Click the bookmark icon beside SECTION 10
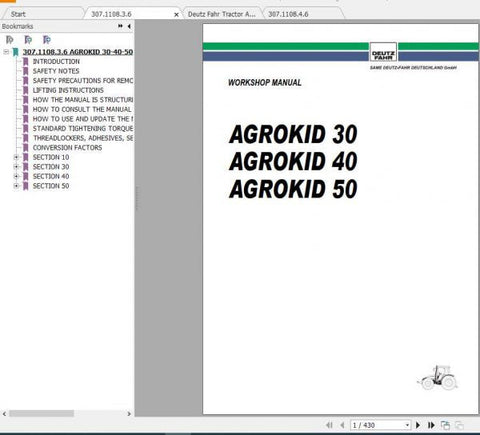 pos(25,157)
